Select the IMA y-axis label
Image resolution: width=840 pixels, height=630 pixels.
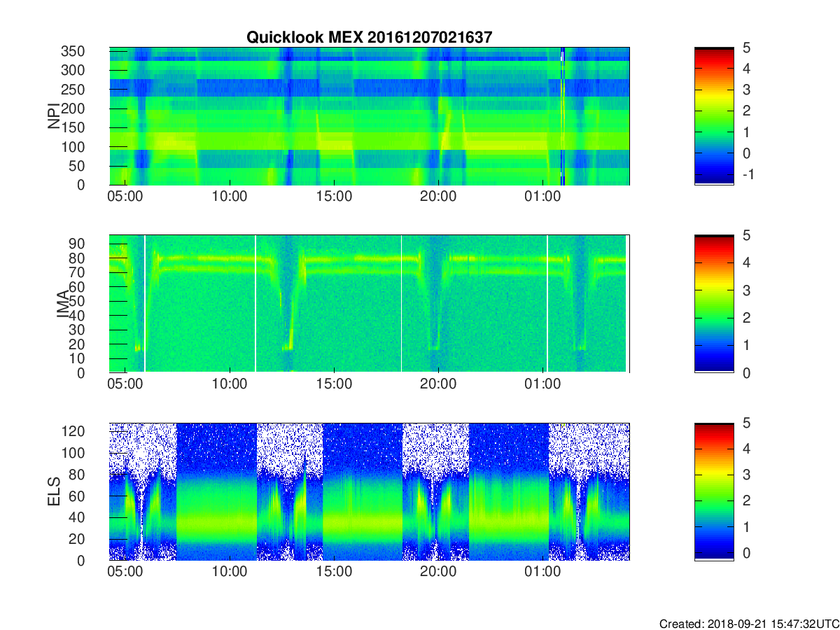pyautogui.click(x=63, y=304)
